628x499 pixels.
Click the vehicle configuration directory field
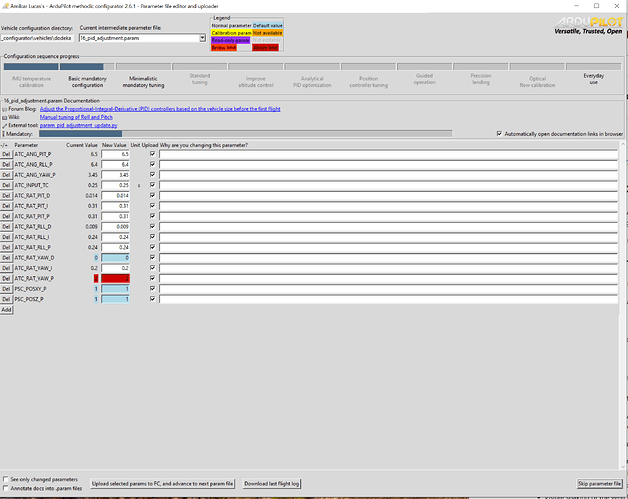click(37, 38)
